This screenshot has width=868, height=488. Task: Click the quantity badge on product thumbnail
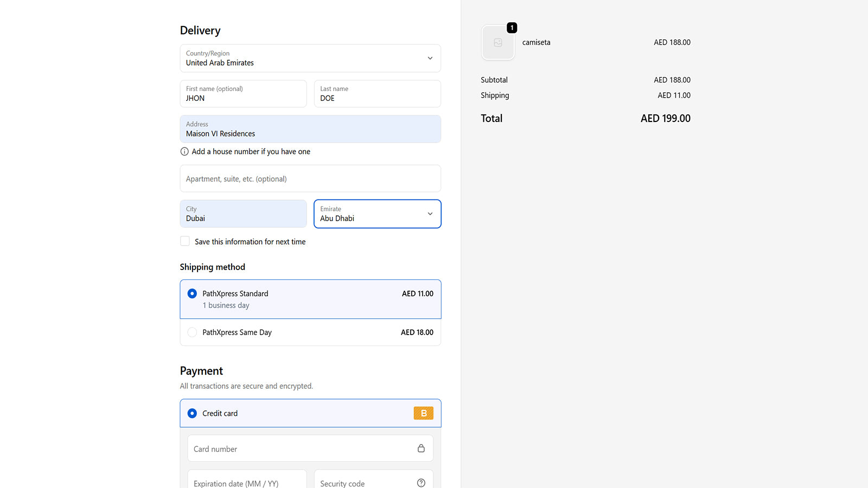(x=512, y=28)
